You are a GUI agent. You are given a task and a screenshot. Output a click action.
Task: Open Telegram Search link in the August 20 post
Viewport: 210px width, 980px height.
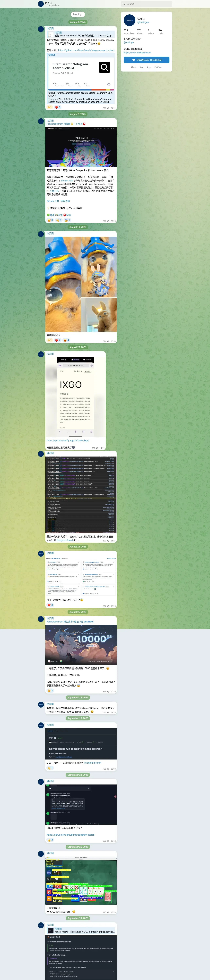(65, 540)
